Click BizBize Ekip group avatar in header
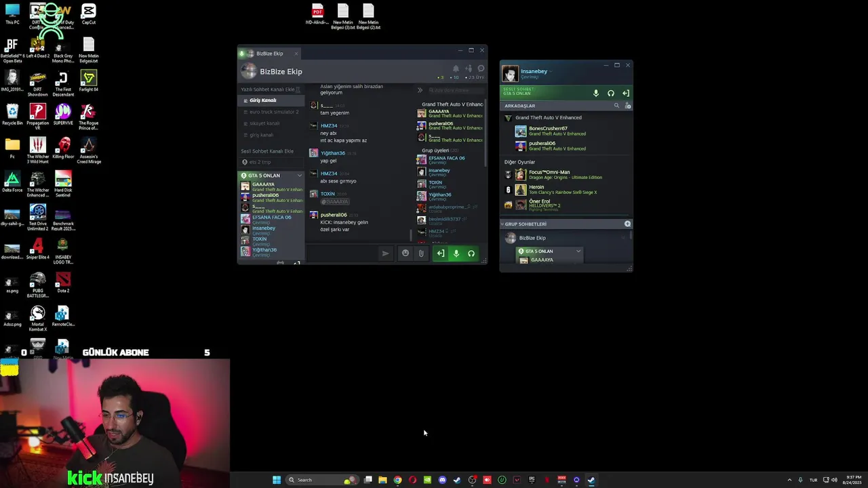The width and height of the screenshot is (868, 488). (249, 71)
